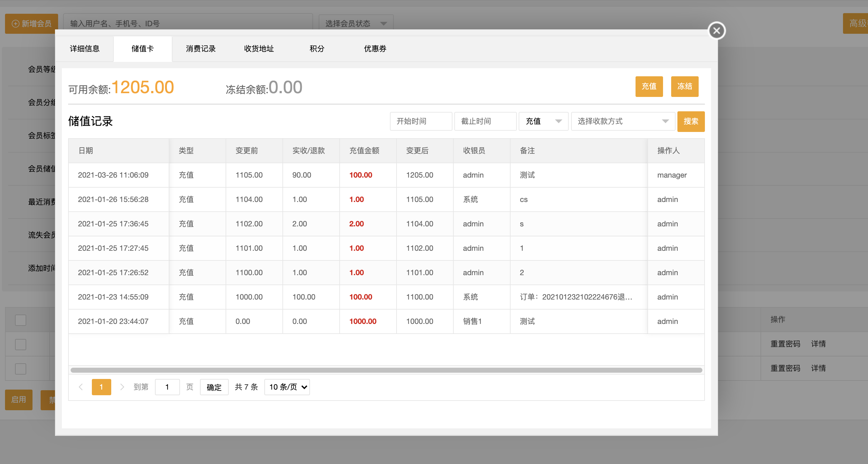Click second 详情 link in background

(x=818, y=368)
